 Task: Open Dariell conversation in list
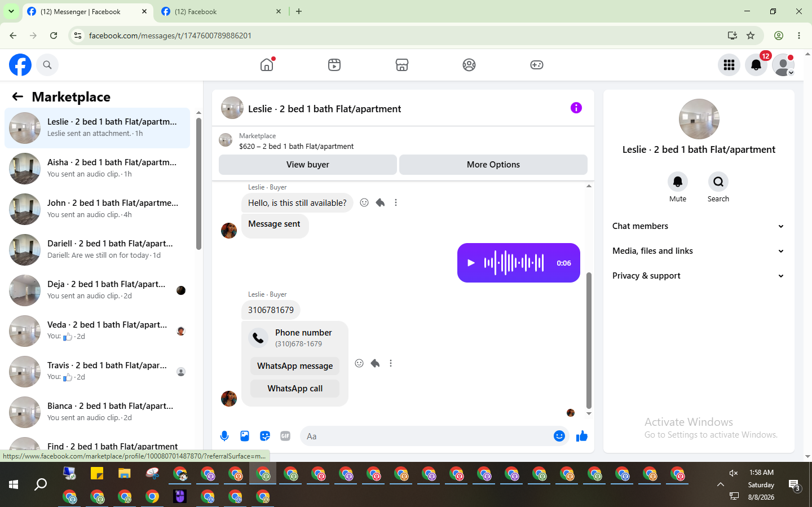97,250
